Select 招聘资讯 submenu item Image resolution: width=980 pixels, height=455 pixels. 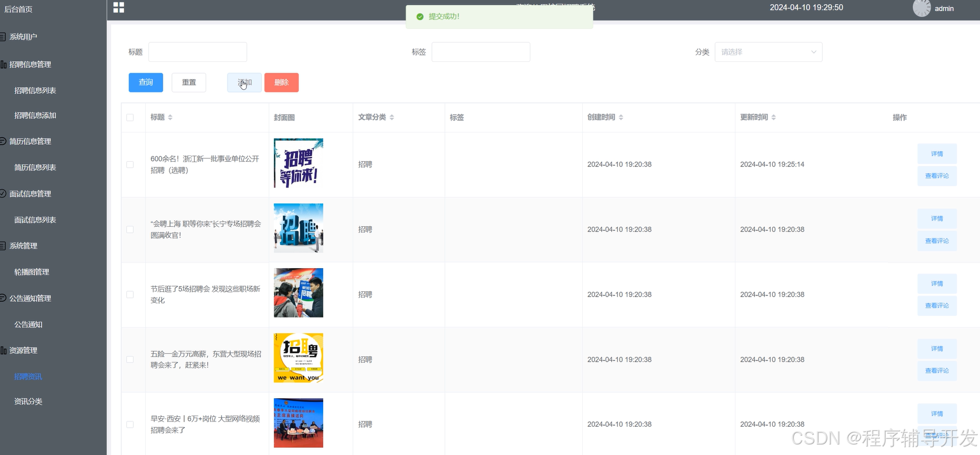click(28, 376)
